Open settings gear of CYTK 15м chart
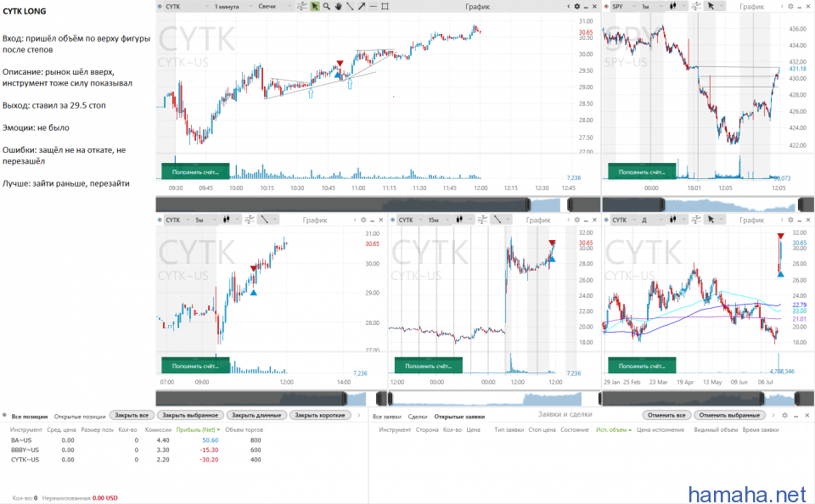 tap(577, 220)
